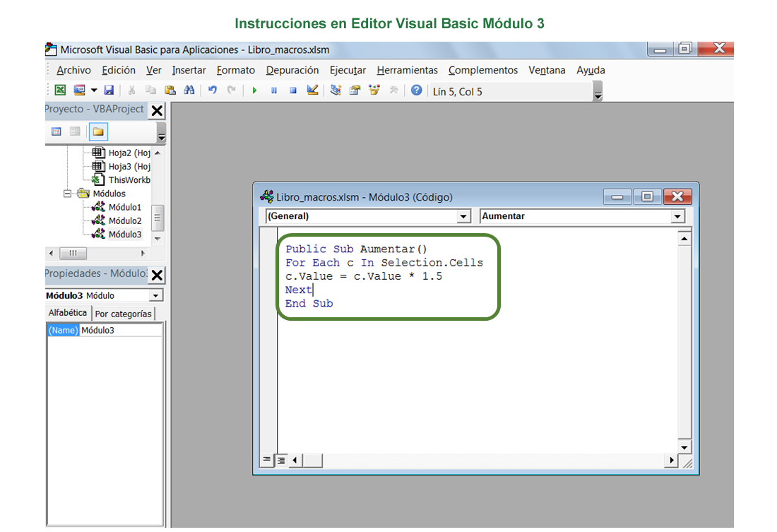Image resolution: width=777 pixels, height=532 pixels.
Task: Open the Aumentar procedure dropdown
Action: pyautogui.click(x=677, y=216)
